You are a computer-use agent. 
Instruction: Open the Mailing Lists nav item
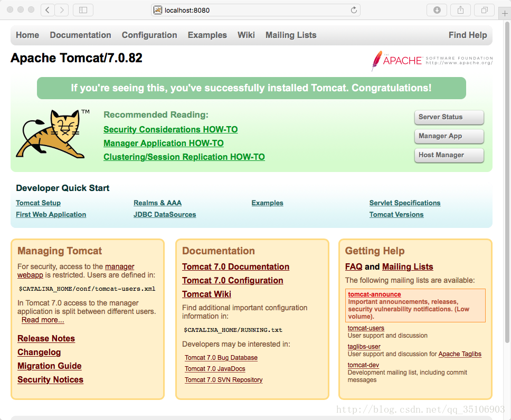tap(291, 35)
